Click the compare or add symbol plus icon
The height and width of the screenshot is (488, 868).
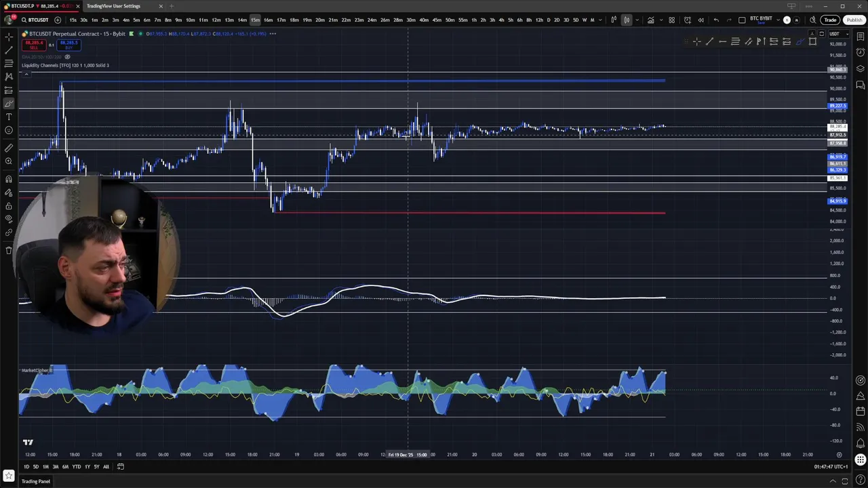pyautogui.click(x=58, y=20)
